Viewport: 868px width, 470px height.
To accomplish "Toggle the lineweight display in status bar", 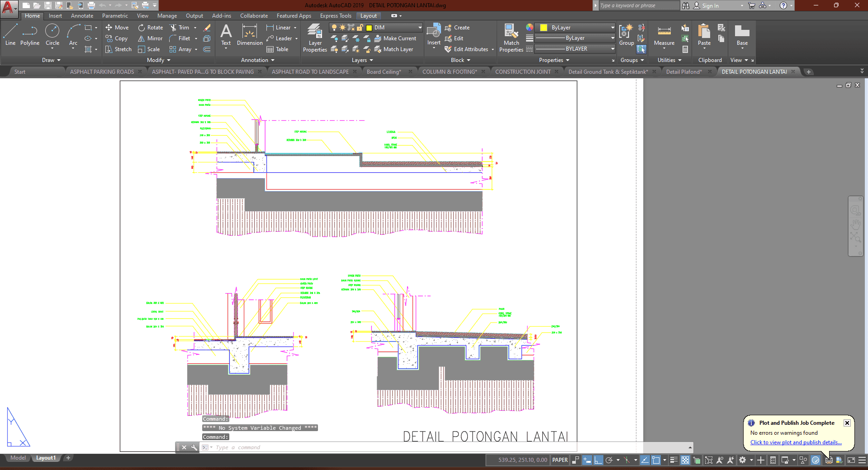I will point(674,460).
